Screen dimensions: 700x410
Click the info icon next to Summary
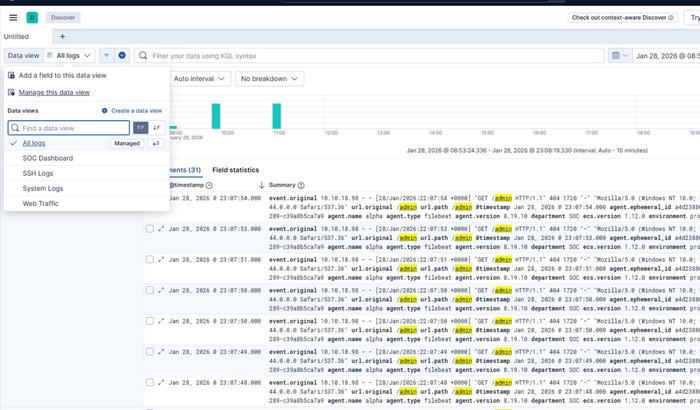coord(301,185)
